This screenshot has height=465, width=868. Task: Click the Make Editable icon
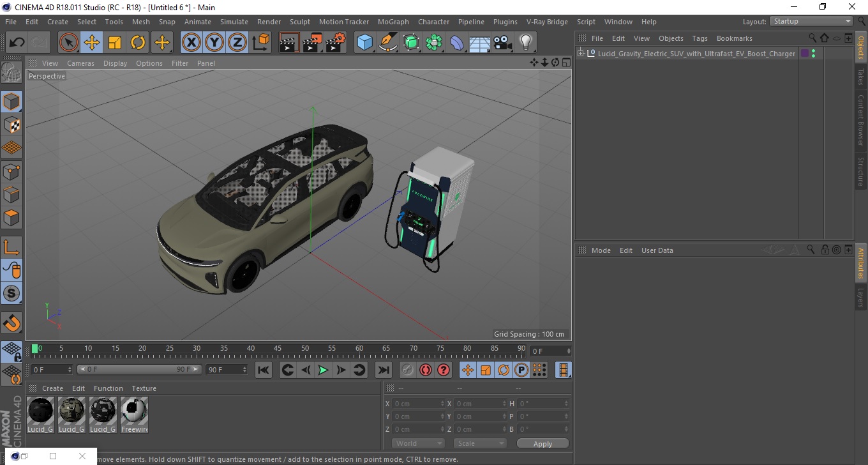pyautogui.click(x=11, y=72)
